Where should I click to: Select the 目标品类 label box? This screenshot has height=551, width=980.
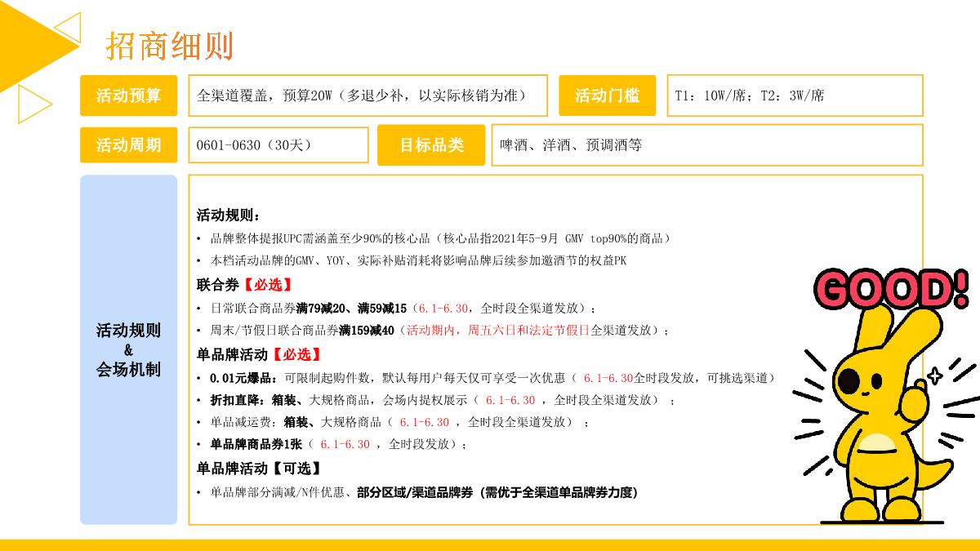click(432, 144)
